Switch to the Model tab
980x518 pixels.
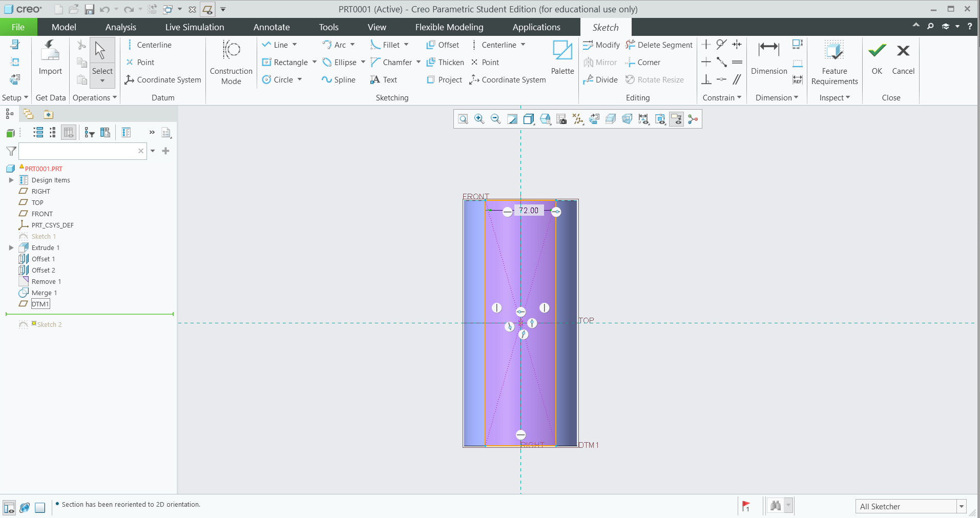[x=64, y=27]
